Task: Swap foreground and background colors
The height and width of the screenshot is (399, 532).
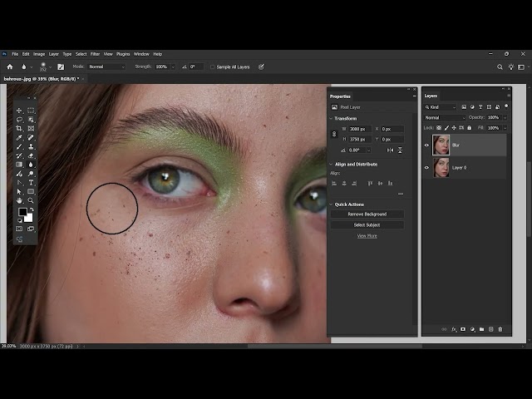Action: click(32, 209)
